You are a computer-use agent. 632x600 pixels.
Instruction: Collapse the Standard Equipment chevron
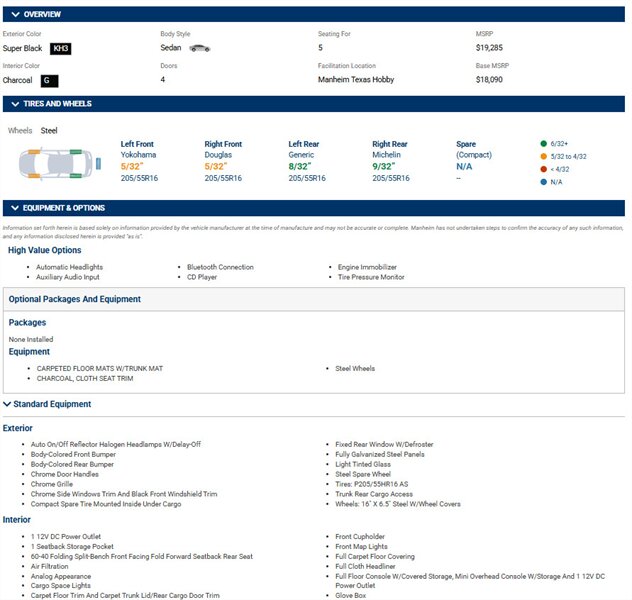pyautogui.click(x=8, y=404)
